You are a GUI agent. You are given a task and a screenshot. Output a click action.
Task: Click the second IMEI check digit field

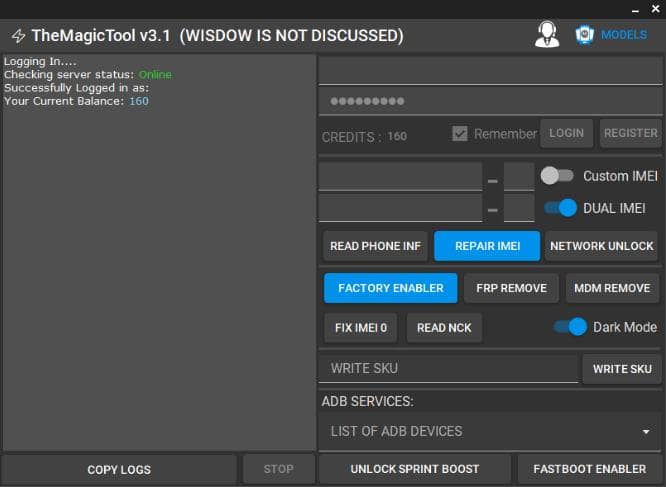point(519,208)
